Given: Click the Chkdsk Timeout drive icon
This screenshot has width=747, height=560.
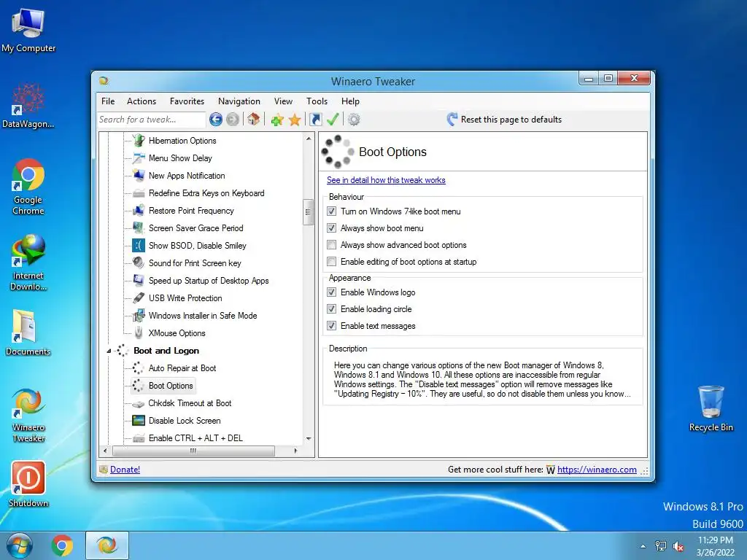Looking at the screenshot, I should (138, 404).
